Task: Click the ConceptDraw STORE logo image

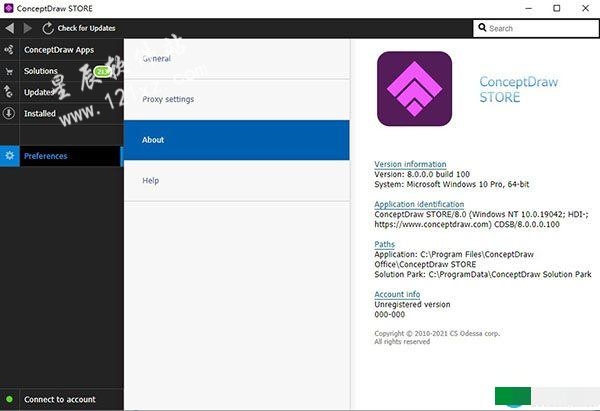Action: pyautogui.click(x=414, y=89)
